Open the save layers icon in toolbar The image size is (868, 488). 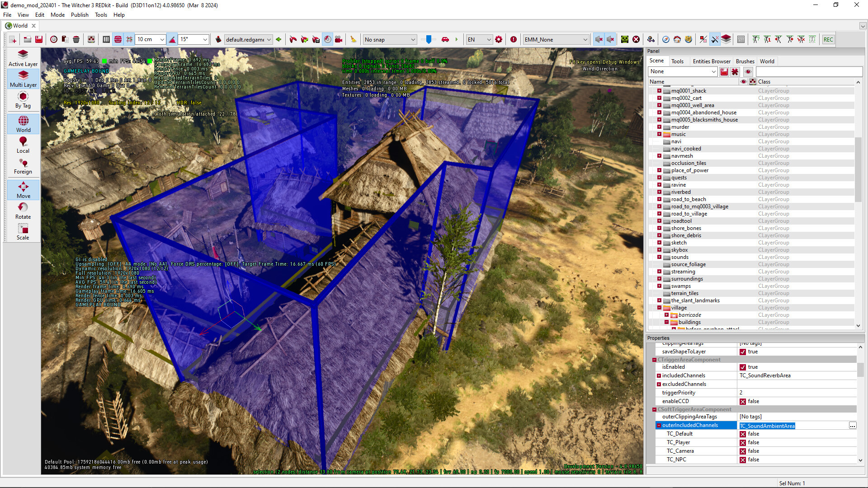click(x=38, y=39)
